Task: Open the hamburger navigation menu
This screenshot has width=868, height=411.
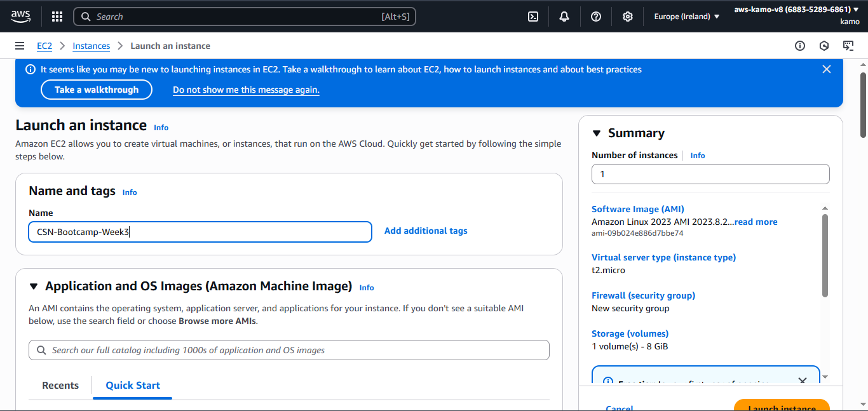Action: coord(20,46)
